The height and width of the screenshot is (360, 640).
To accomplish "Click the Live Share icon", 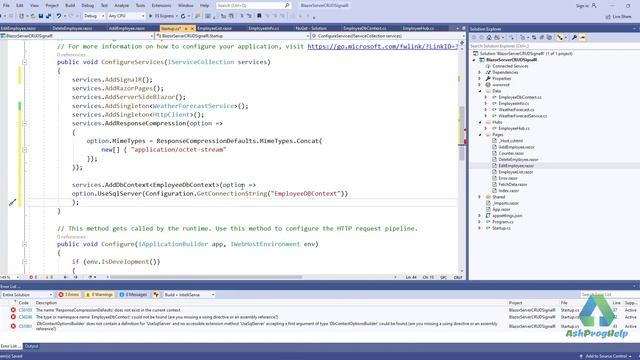I will coord(608,17).
